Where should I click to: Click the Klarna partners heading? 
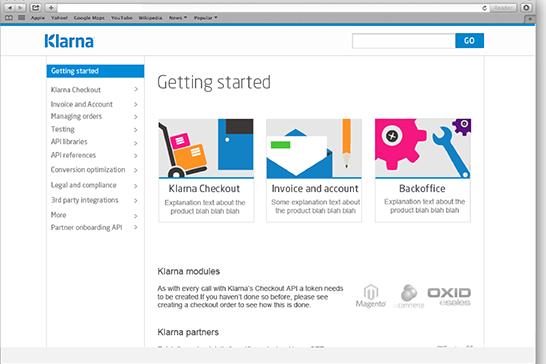coord(188,332)
